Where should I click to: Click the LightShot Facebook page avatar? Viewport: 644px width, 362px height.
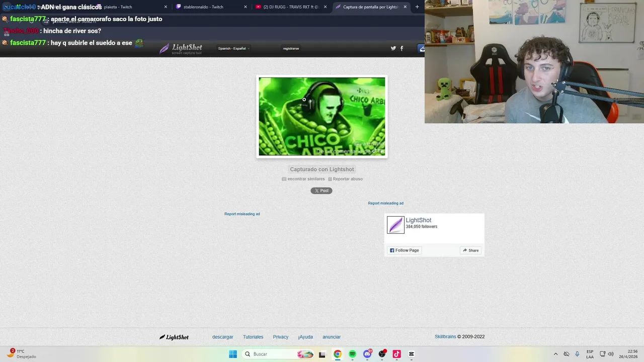[395, 225]
